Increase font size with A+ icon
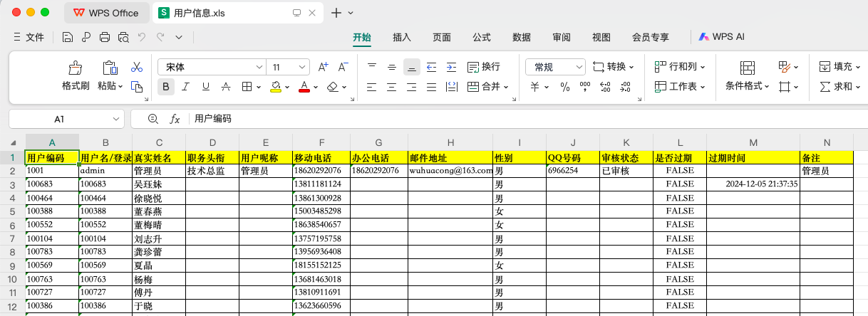 [x=324, y=67]
